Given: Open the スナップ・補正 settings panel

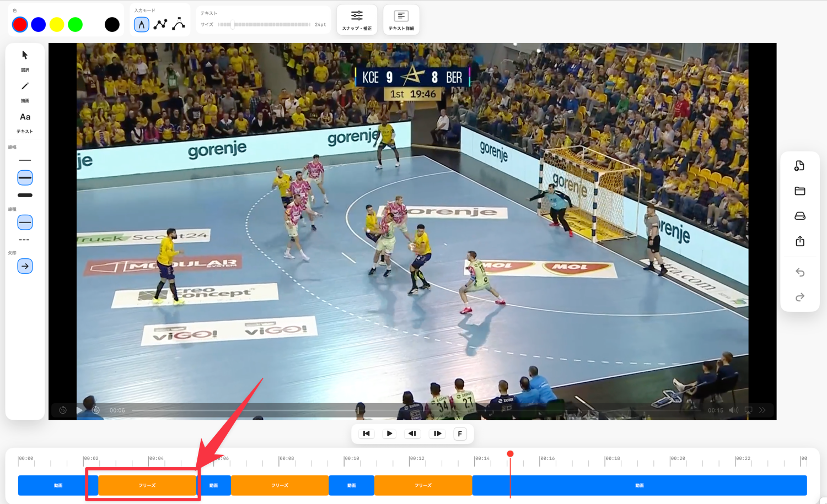Looking at the screenshot, I should point(357,20).
